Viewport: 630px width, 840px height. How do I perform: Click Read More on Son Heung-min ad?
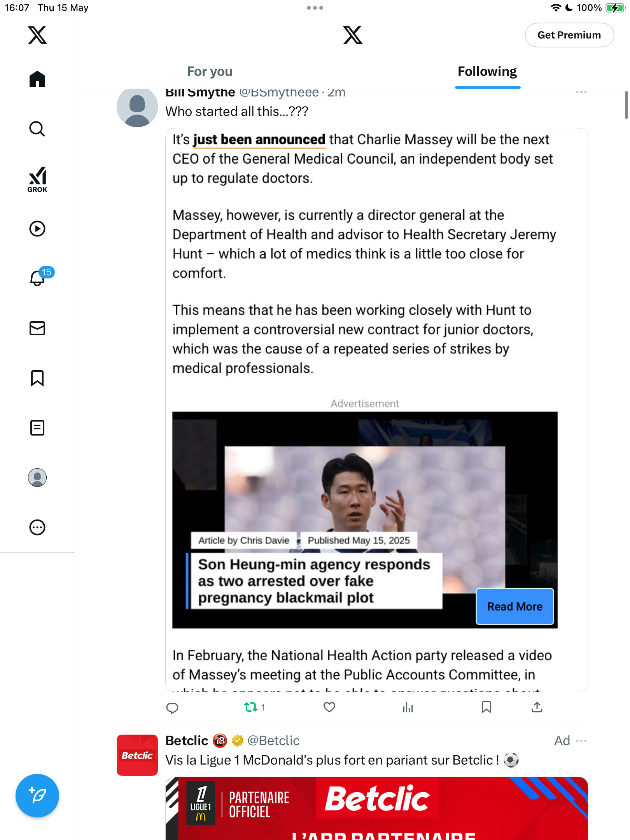coord(514,606)
